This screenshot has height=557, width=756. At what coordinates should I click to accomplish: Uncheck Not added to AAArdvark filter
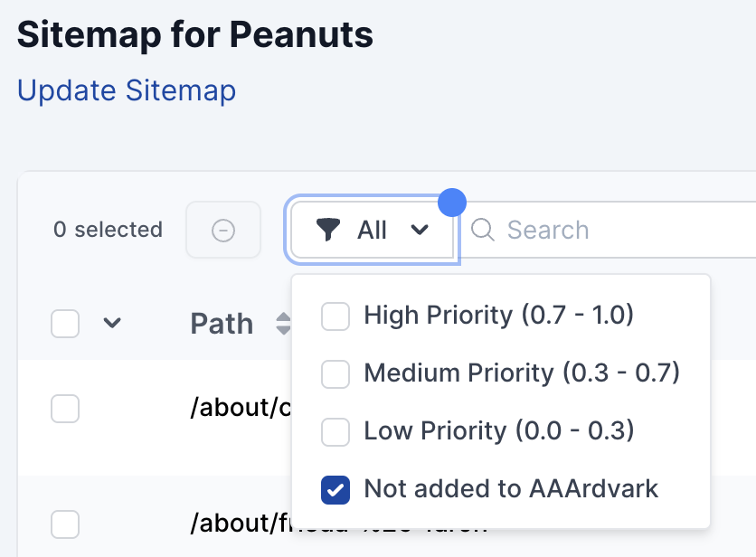[x=335, y=490]
